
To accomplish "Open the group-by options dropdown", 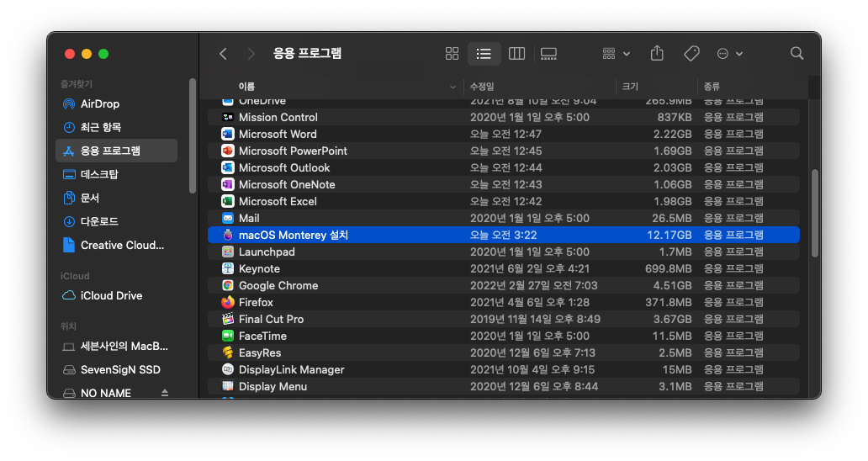I will point(616,54).
